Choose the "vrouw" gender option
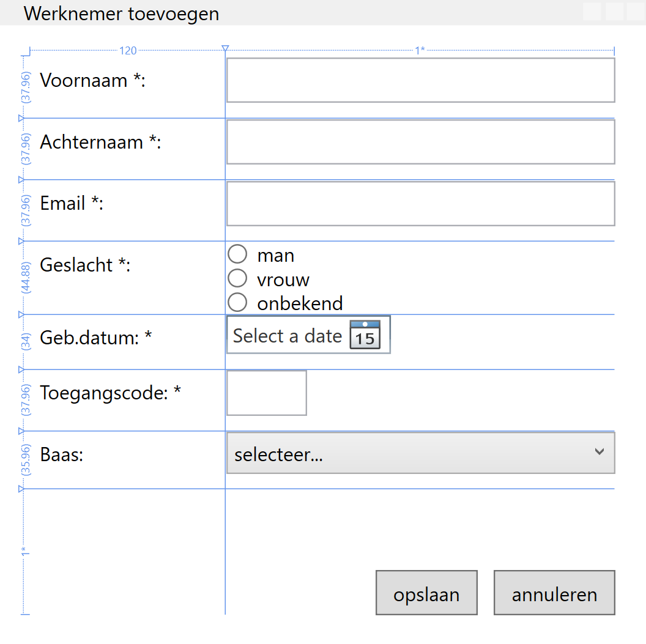The height and width of the screenshot is (644, 646). coord(237,278)
